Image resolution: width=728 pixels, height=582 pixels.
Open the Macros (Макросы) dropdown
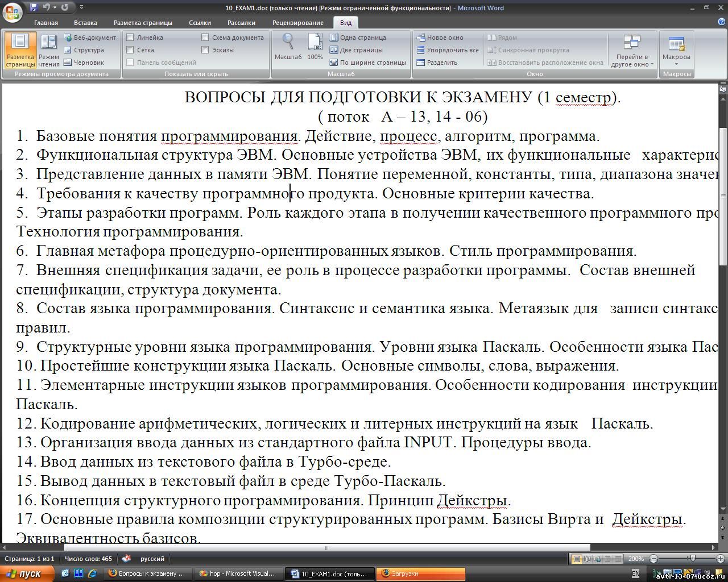coord(676,51)
